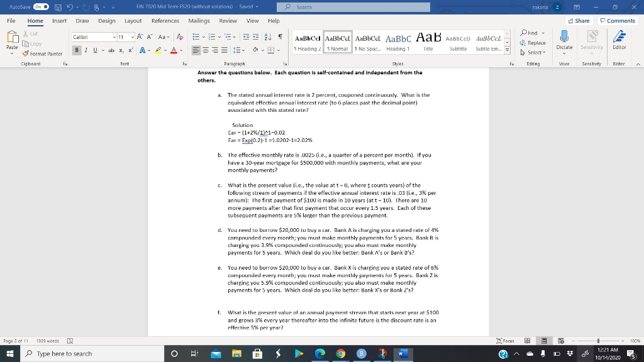Click the Windows taskbar search field
Viewport: 644px width, 362px height.
(x=92, y=353)
